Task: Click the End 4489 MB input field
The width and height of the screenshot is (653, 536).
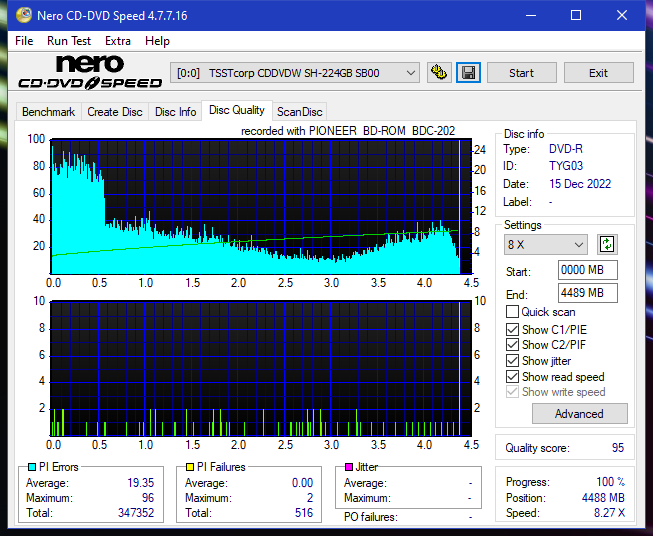Action: pyautogui.click(x=587, y=293)
